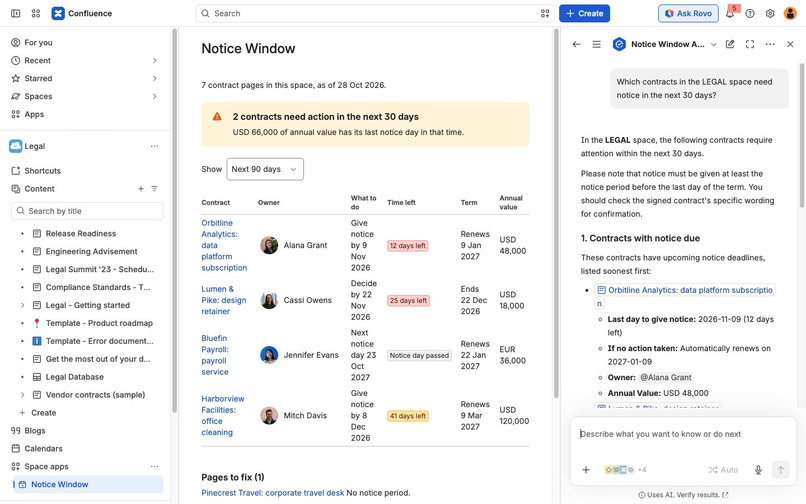Open more options in Rovo chat header
Viewport: 806px width, 504px height.
(770, 44)
